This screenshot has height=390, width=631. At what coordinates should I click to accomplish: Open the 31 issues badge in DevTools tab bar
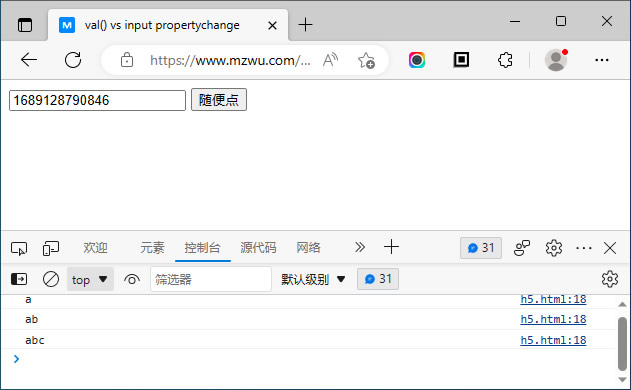pyautogui.click(x=481, y=248)
